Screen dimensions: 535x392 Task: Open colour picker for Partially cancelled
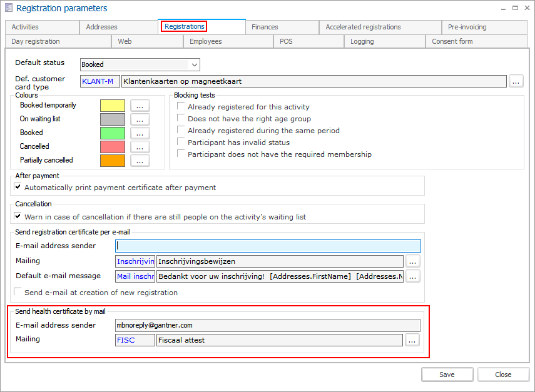click(140, 161)
